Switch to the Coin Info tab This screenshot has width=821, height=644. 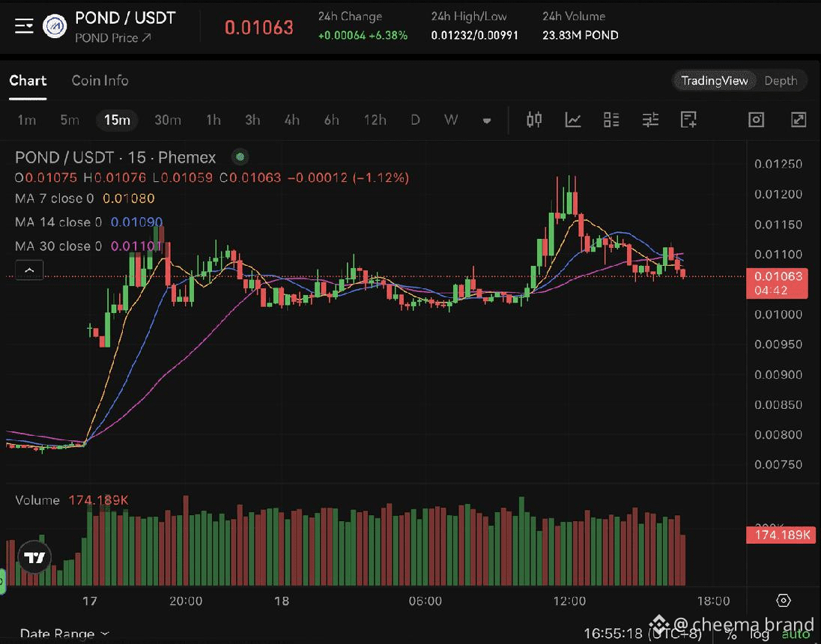(x=100, y=81)
